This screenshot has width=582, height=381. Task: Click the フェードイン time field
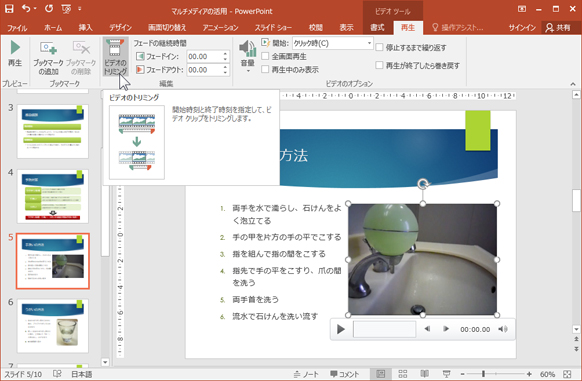(x=204, y=56)
